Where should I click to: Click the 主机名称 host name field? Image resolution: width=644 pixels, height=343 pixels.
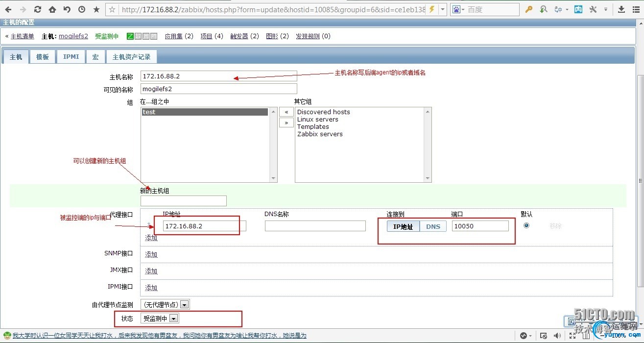[x=219, y=76]
